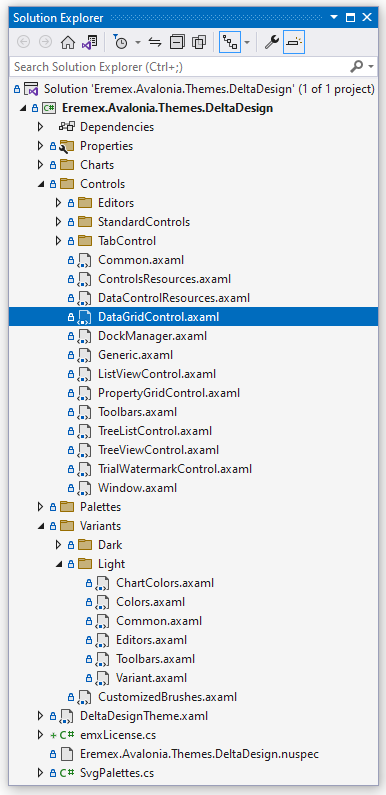This screenshot has height=795, width=386.
Task: Expand the Properties folder
Action: coord(41,146)
